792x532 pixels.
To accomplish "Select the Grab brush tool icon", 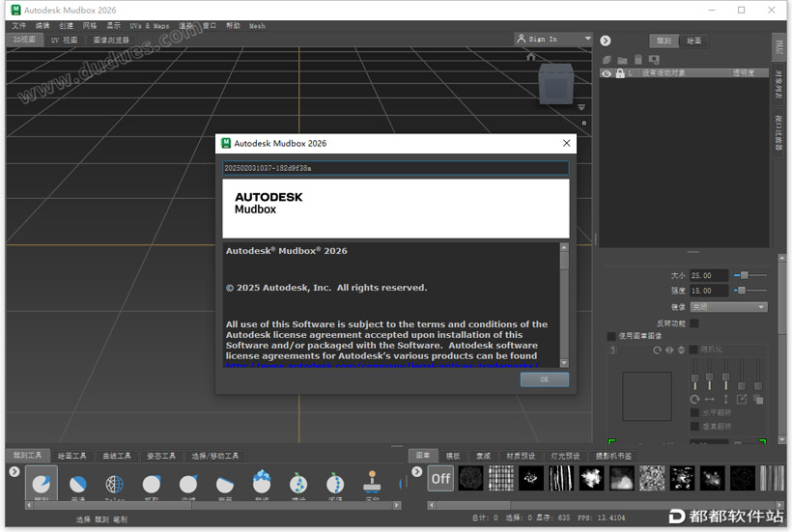I will pyautogui.click(x=152, y=484).
